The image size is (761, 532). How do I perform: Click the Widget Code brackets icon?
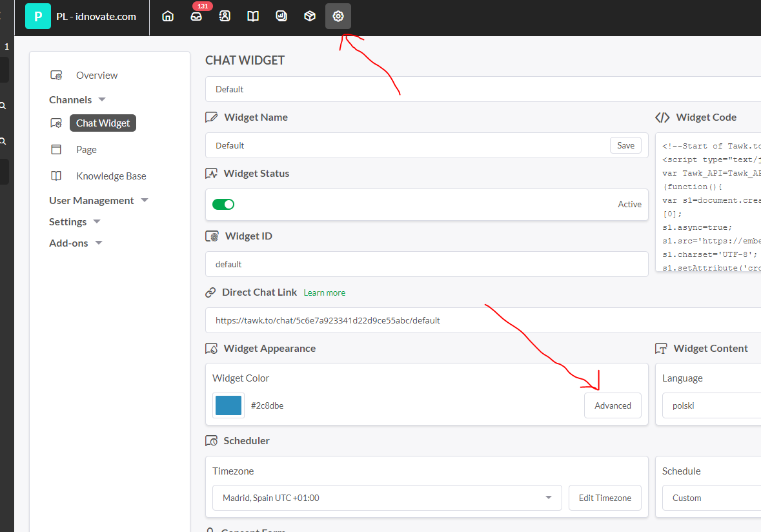click(662, 117)
